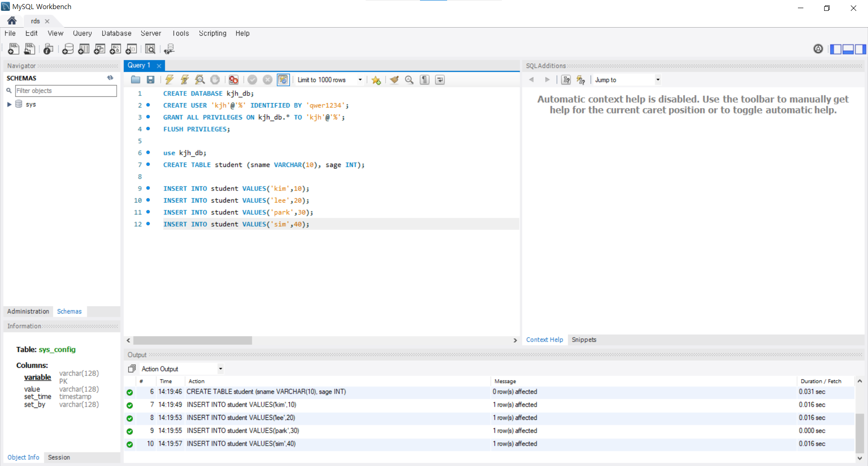Click the editor scroll right arrow

click(515, 340)
